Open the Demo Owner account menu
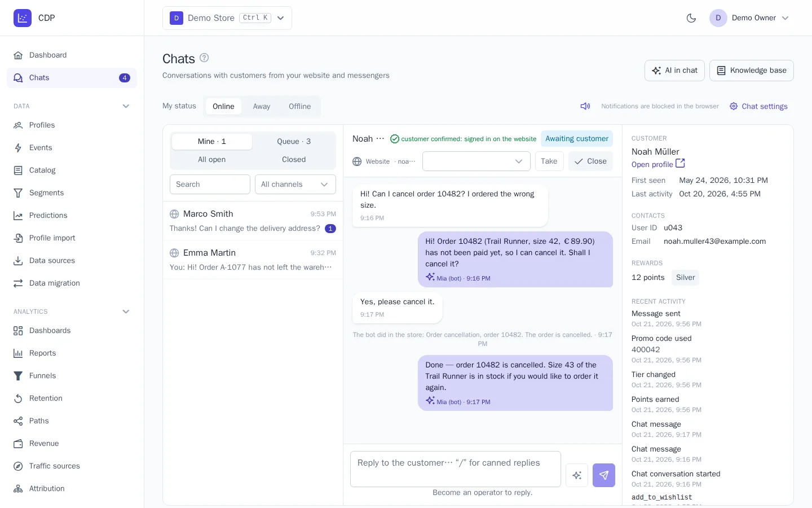 click(749, 18)
